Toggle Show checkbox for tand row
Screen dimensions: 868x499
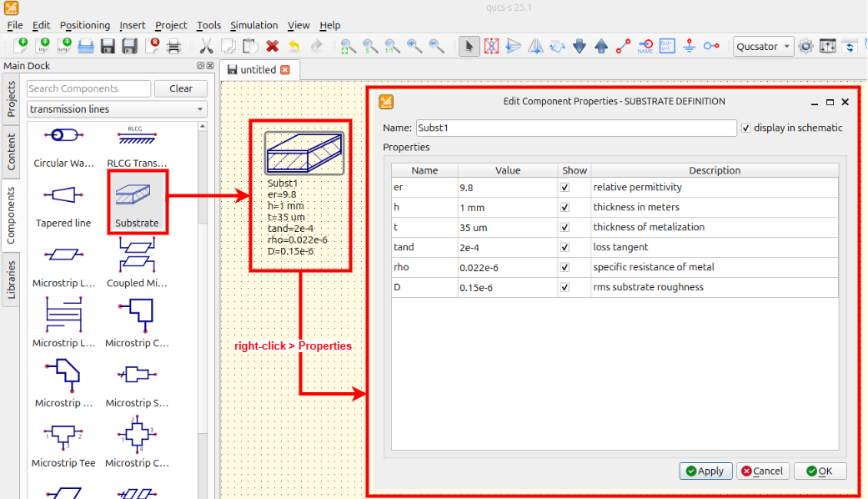tap(564, 247)
